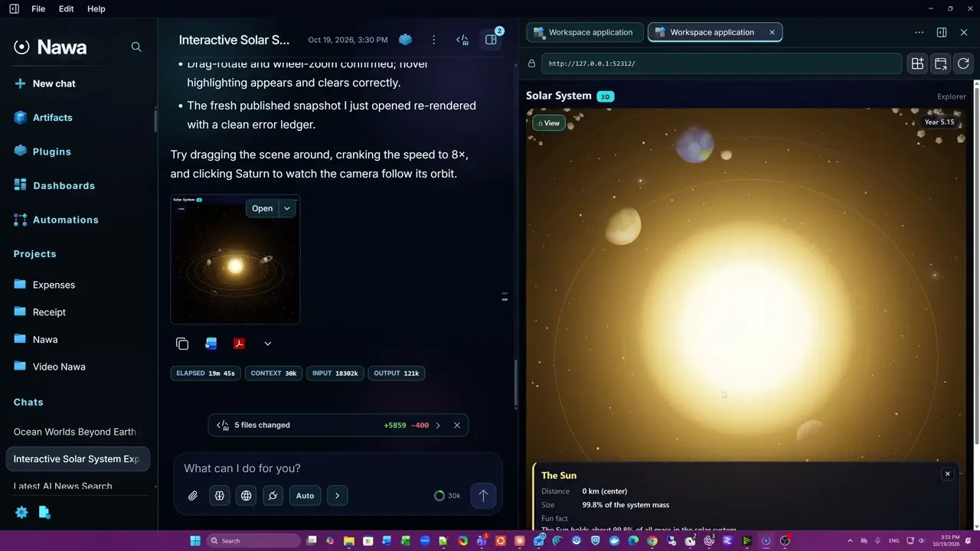Image resolution: width=980 pixels, height=551 pixels.
Task: Open the Plugins section
Action: coord(42,152)
